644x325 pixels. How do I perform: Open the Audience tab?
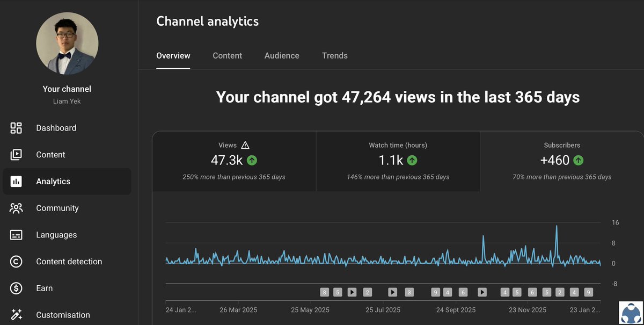click(x=282, y=55)
